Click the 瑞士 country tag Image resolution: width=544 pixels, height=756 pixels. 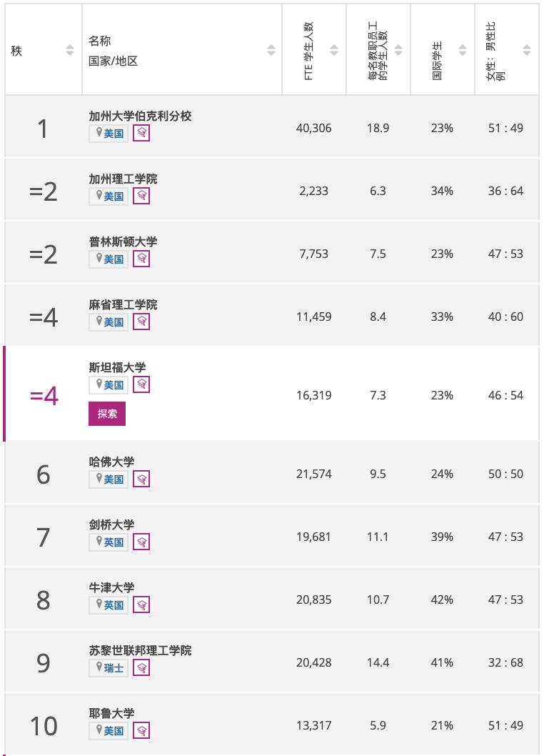[x=109, y=668]
